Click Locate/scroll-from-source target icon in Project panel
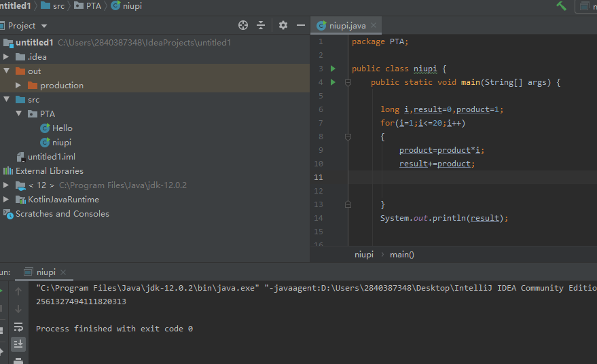Screen dimensions: 597x364 [x=243, y=25]
